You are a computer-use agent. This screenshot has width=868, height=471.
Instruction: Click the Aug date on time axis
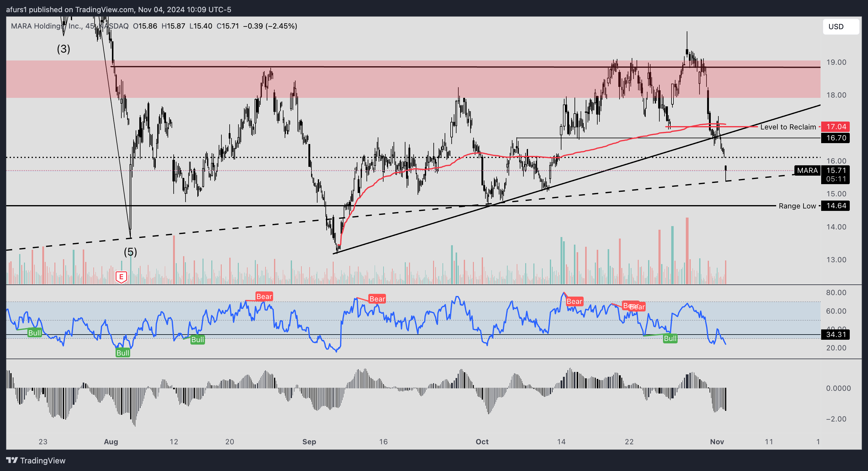[x=111, y=442]
